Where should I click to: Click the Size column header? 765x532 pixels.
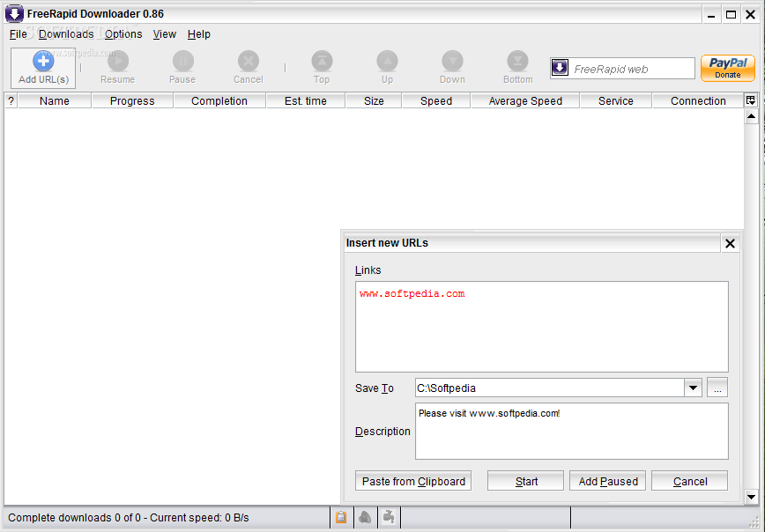(374, 101)
